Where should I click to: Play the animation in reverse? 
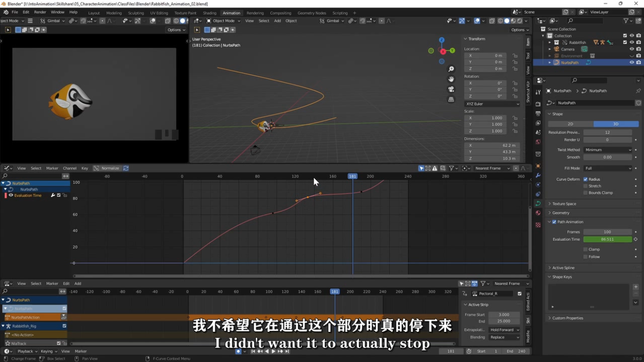266,351
